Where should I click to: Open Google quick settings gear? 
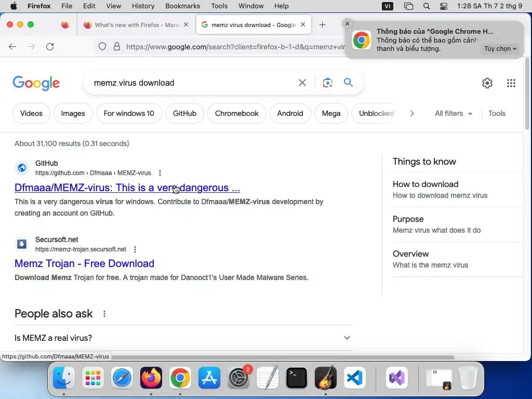(487, 83)
